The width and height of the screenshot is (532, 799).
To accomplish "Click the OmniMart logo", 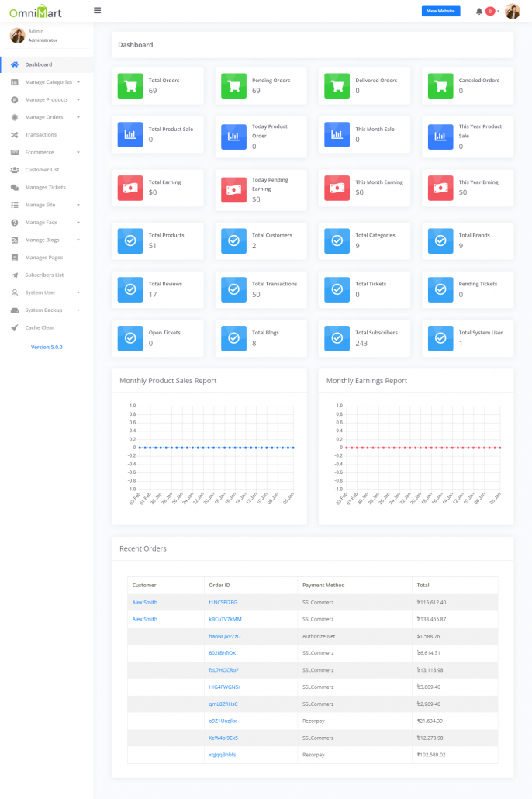I will 36,12.
